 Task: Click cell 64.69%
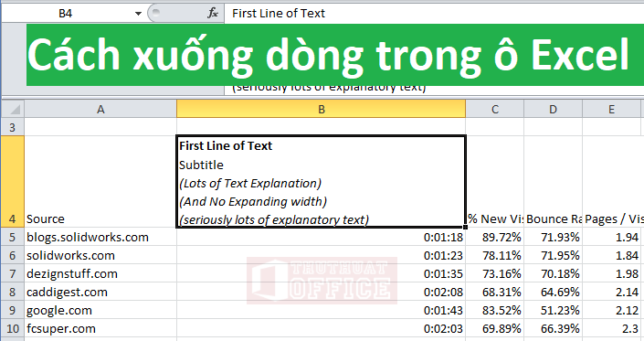coord(554,292)
